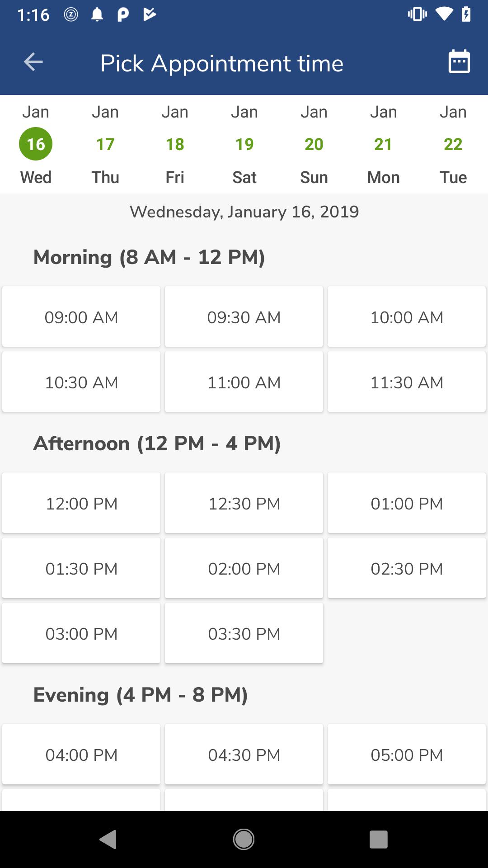
Task: Pick the 12:30 PM appointment slot
Action: coord(244,503)
